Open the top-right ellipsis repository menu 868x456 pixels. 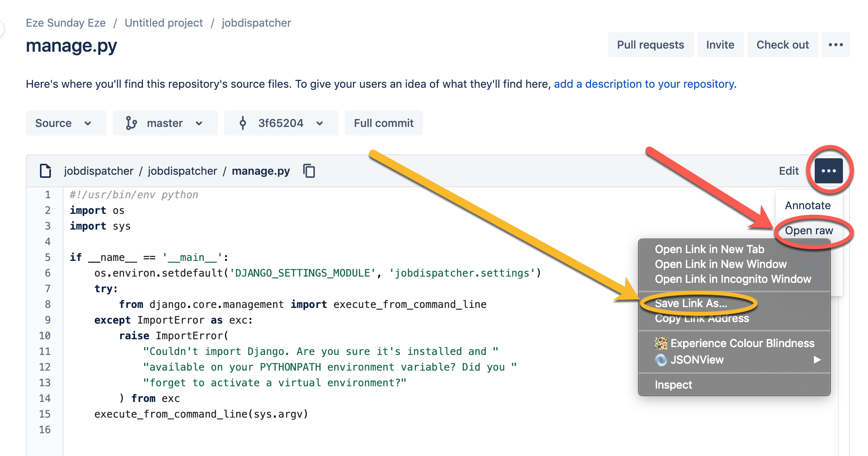pyautogui.click(x=836, y=45)
